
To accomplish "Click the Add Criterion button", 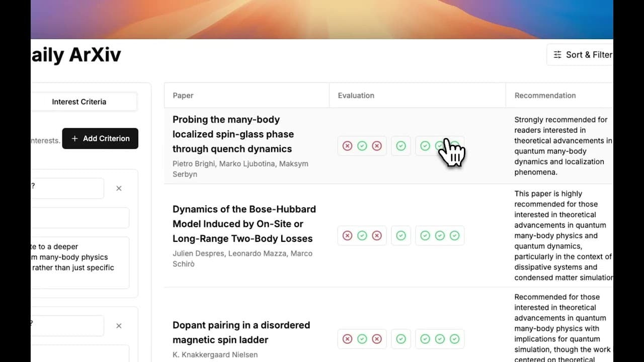I will pyautogui.click(x=100, y=138).
